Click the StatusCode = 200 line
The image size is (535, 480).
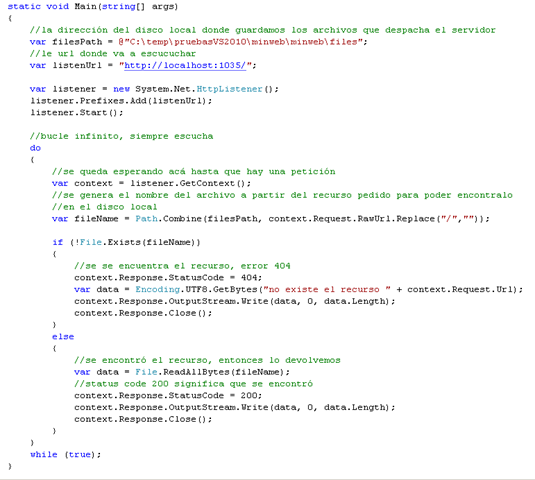click(168, 395)
